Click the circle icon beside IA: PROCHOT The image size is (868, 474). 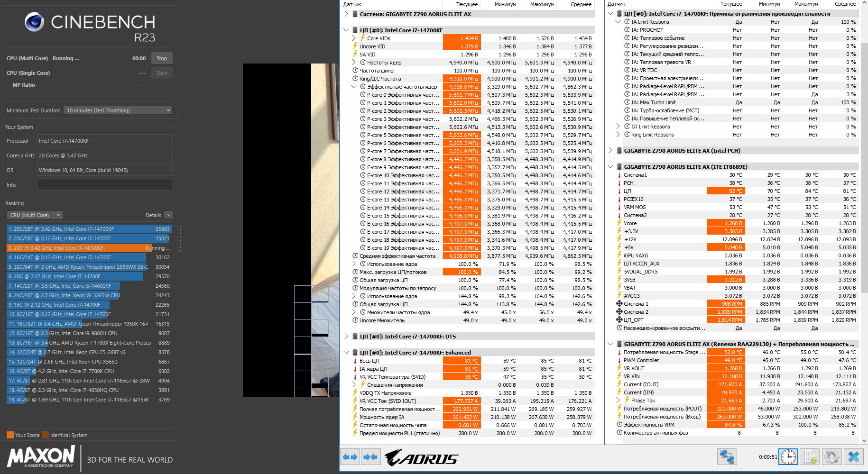pyautogui.click(x=627, y=30)
